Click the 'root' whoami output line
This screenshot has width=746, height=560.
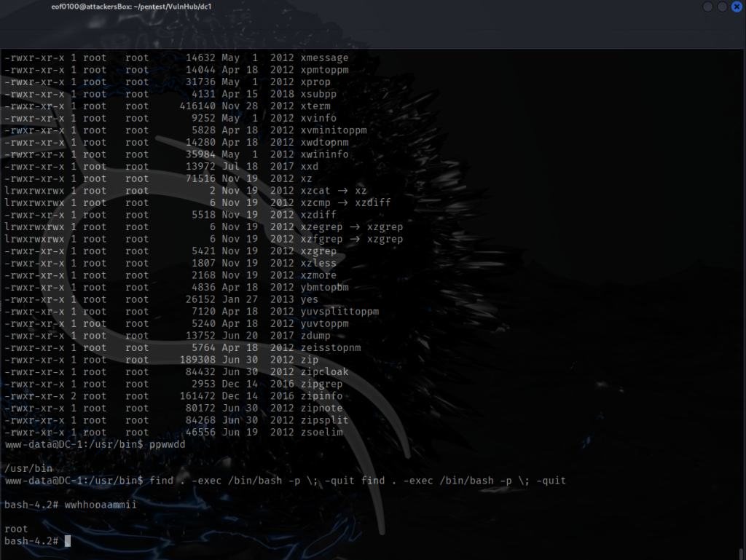16,529
